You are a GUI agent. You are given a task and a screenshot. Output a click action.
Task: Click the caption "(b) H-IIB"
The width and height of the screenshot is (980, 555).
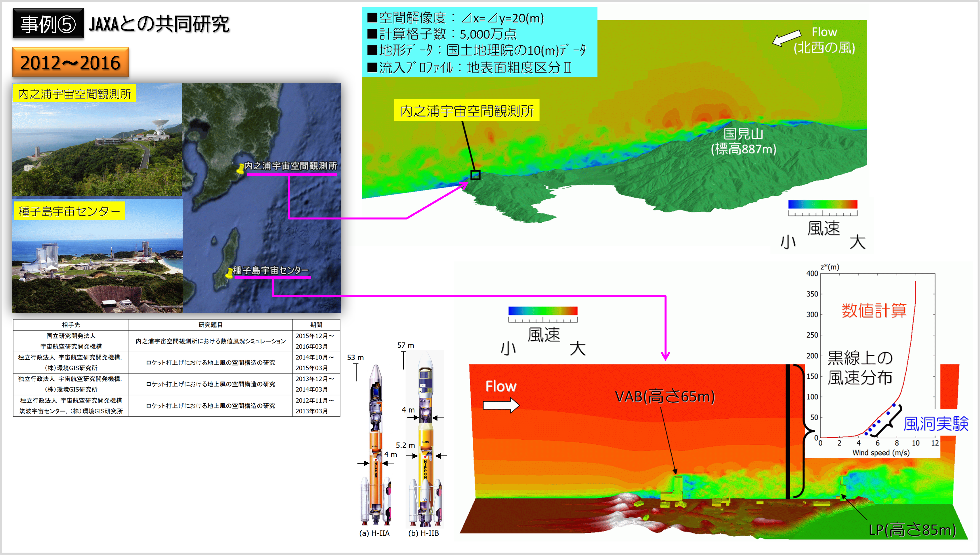coord(424,533)
